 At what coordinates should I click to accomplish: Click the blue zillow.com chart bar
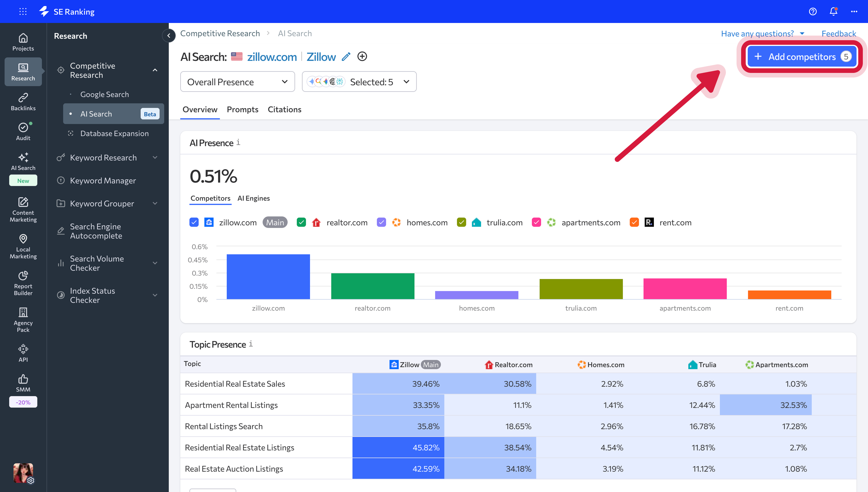[268, 277]
